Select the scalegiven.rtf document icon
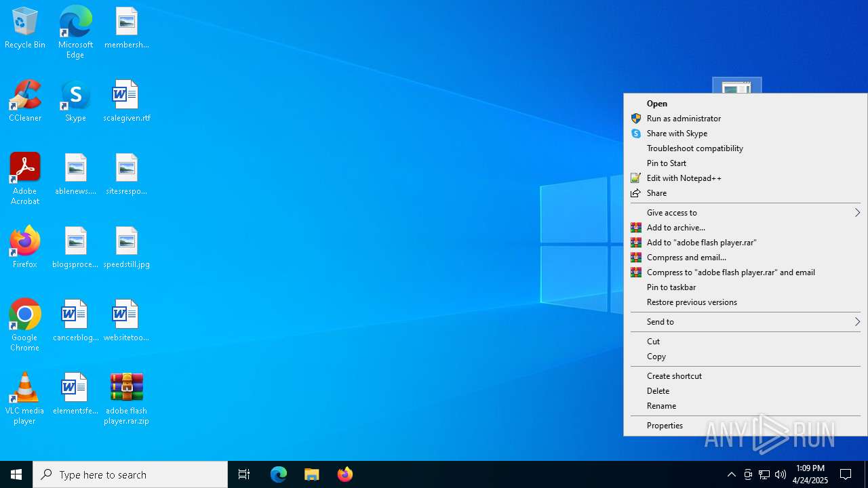The height and width of the screenshot is (488, 868). pyautogui.click(x=127, y=101)
